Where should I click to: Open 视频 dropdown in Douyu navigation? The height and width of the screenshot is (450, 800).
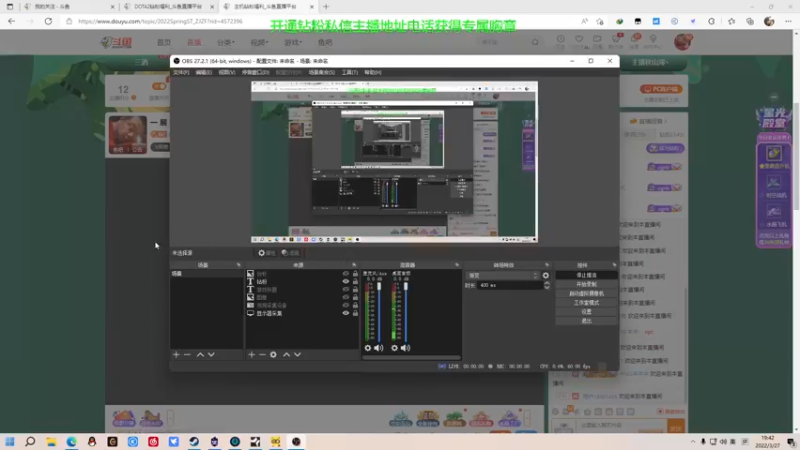tap(259, 42)
